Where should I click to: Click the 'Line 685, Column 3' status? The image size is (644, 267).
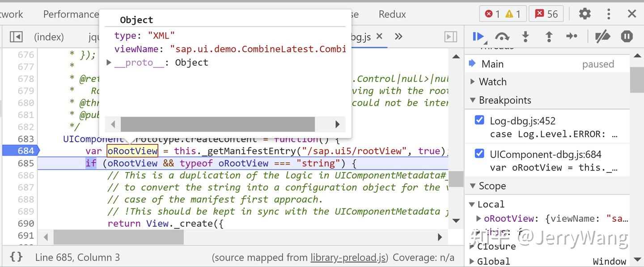pos(77,257)
